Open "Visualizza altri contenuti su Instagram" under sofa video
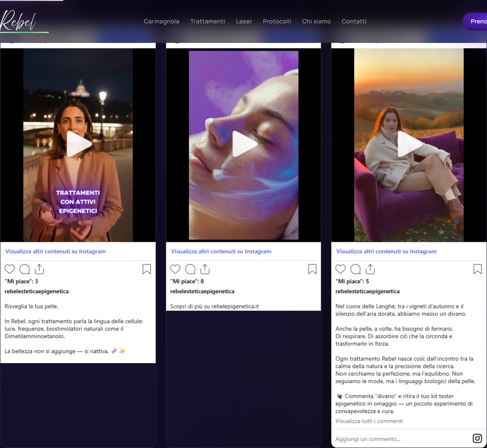The height and width of the screenshot is (448, 487). (x=386, y=251)
